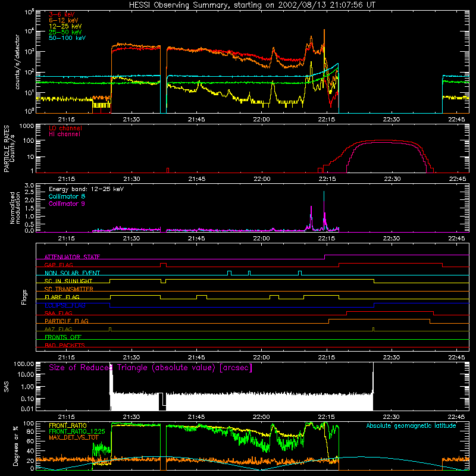Click the HESSI Observing Summary title text
Screen dimensions: 476x476
click(252, 5)
